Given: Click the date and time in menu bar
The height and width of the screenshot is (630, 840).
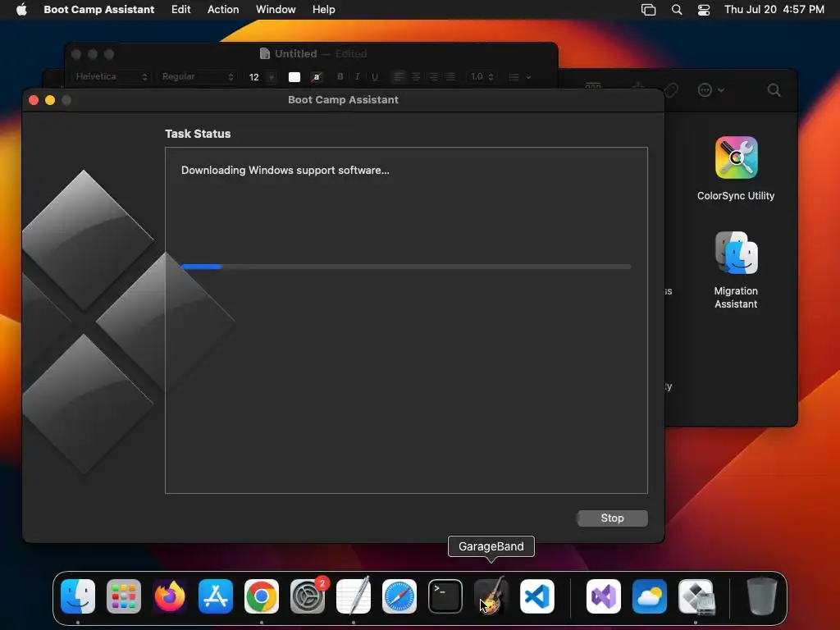Looking at the screenshot, I should click(x=774, y=9).
